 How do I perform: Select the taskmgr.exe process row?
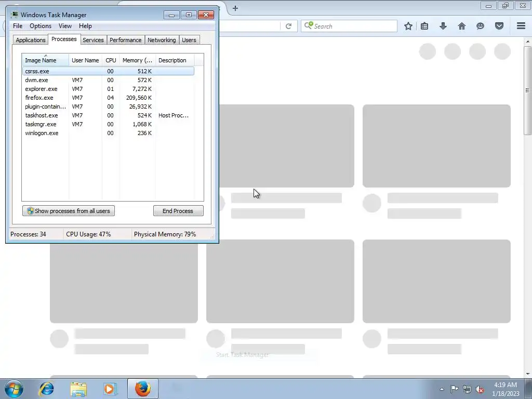[108, 124]
